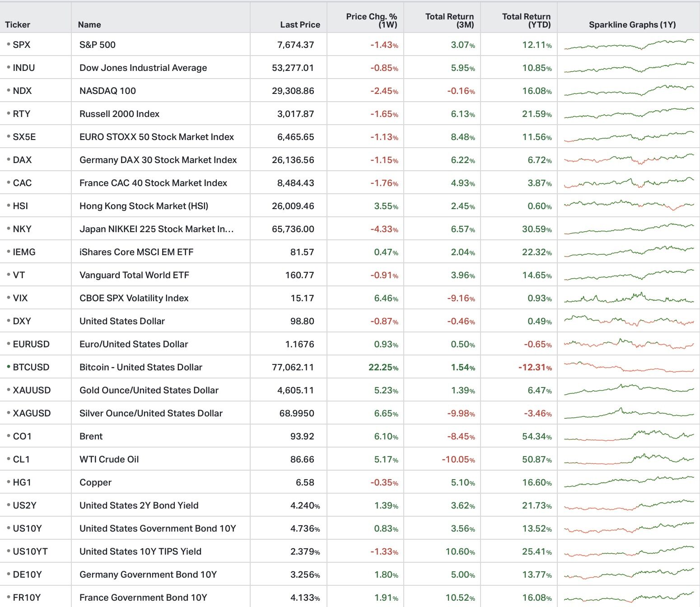Open the WTI Crude Oil row name
Viewport: 700px width, 607px height.
[109, 459]
